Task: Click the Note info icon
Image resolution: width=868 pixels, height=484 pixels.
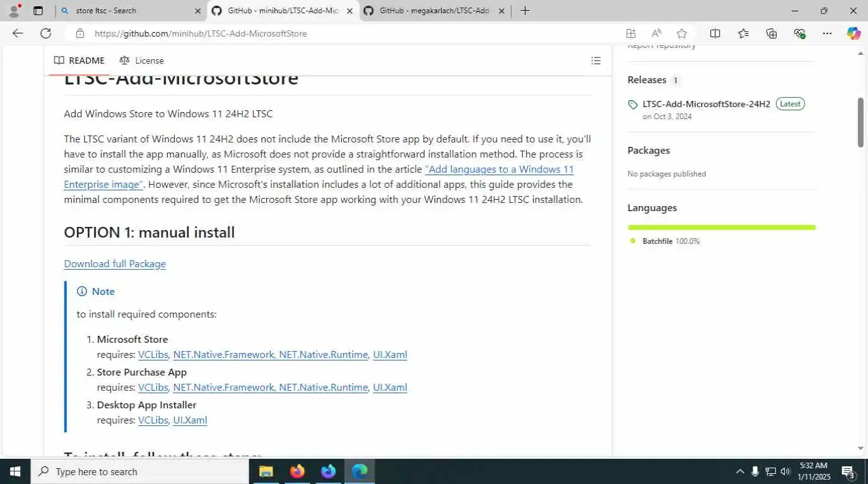Action: pyautogui.click(x=82, y=291)
